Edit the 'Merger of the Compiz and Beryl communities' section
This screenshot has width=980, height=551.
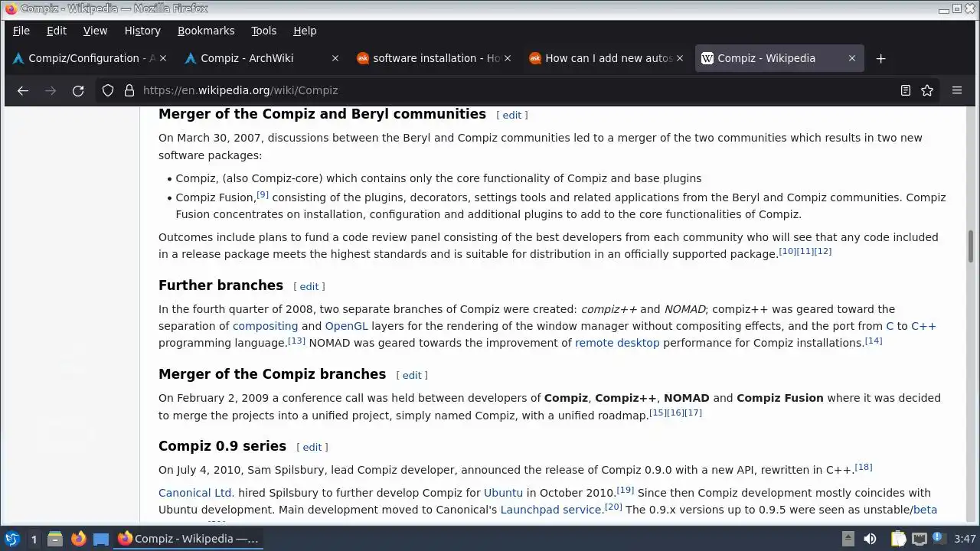click(x=512, y=115)
